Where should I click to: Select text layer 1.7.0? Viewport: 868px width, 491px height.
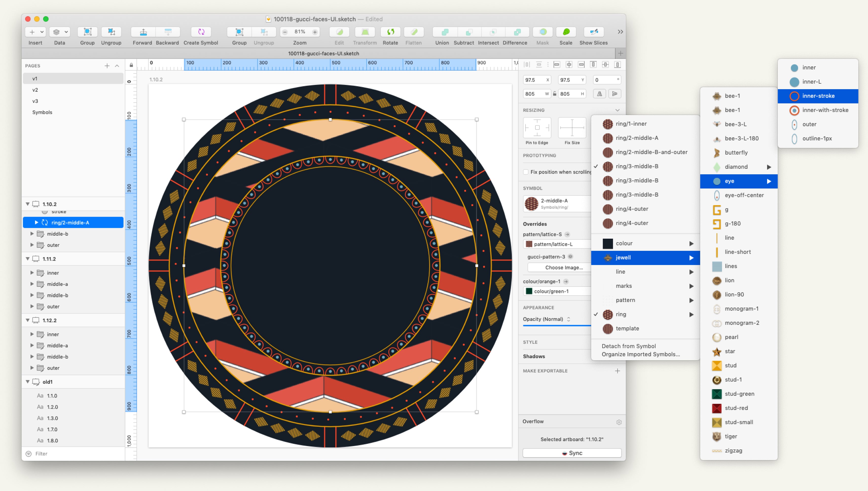tap(73, 430)
